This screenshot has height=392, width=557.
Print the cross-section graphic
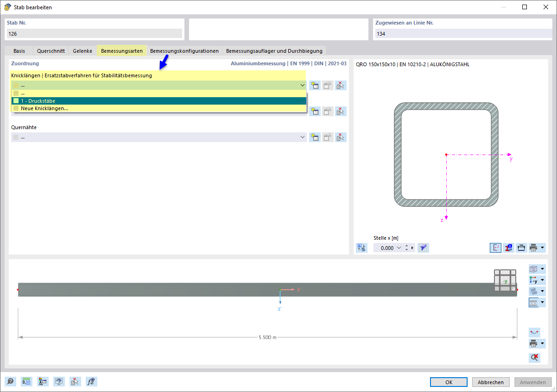(x=533, y=248)
